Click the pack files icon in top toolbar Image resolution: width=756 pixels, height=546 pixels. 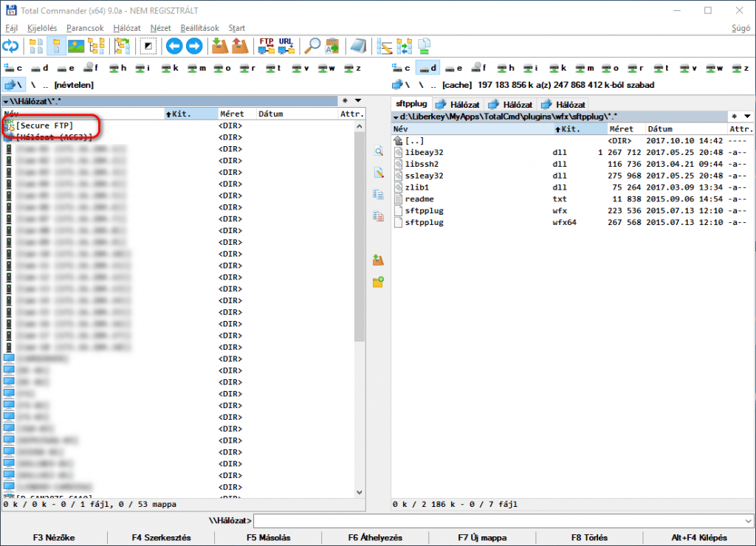pos(220,46)
